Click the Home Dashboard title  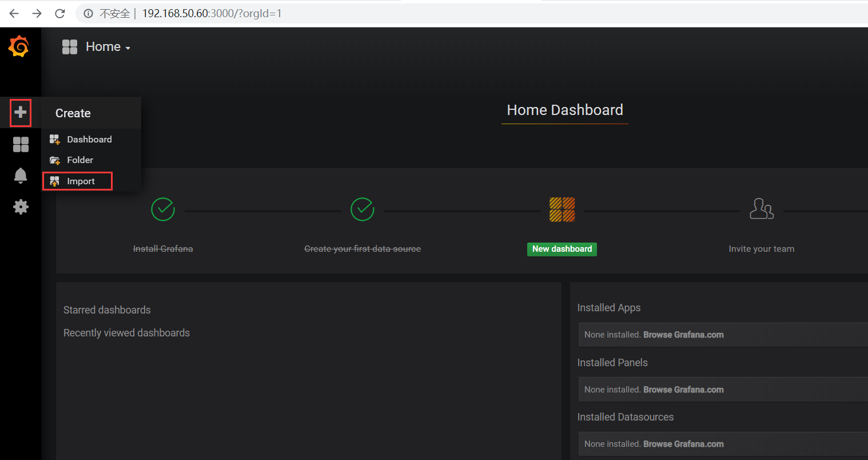coord(565,110)
